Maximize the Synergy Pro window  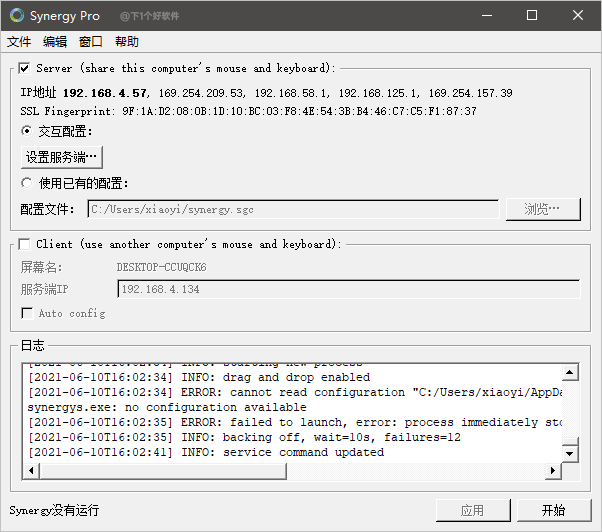tap(532, 15)
